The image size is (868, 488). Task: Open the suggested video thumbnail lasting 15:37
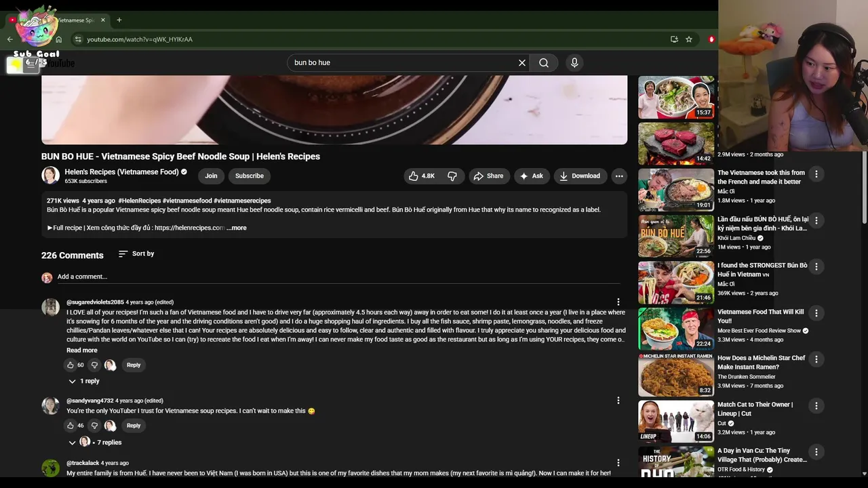(x=676, y=98)
